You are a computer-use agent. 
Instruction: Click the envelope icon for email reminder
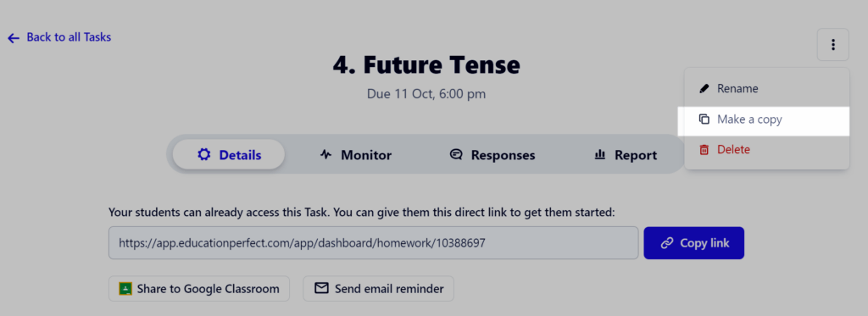pos(321,288)
